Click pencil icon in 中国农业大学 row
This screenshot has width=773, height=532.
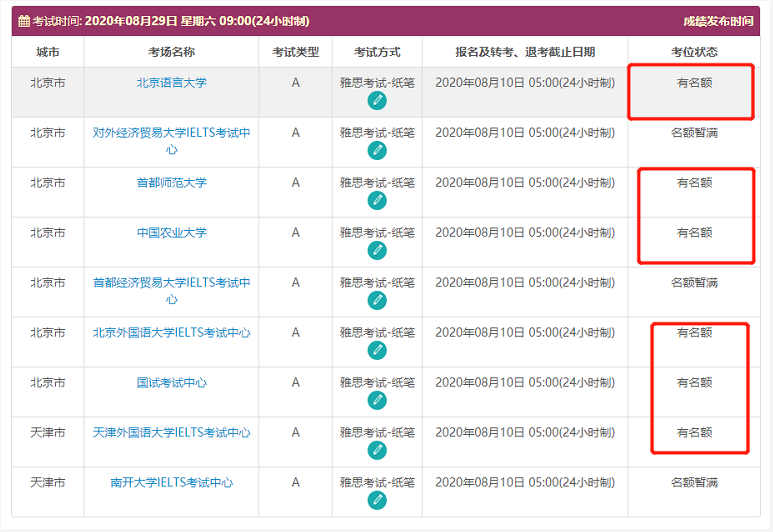pos(377,250)
